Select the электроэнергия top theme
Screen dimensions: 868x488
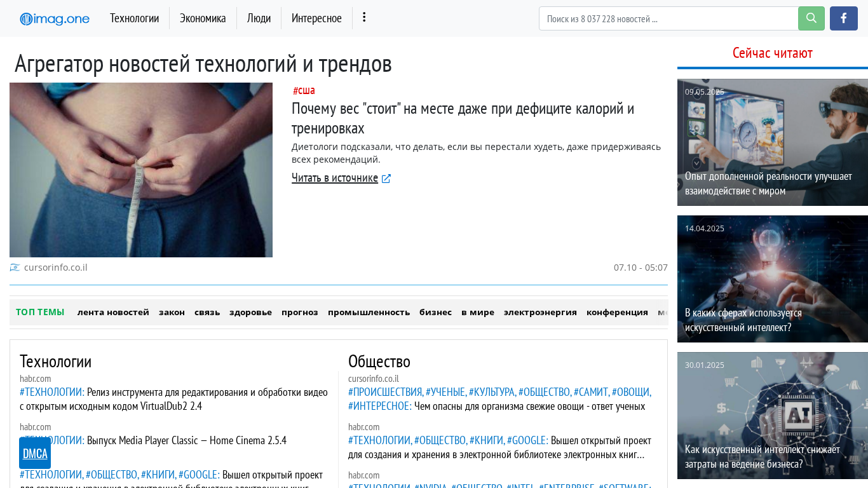tap(540, 312)
